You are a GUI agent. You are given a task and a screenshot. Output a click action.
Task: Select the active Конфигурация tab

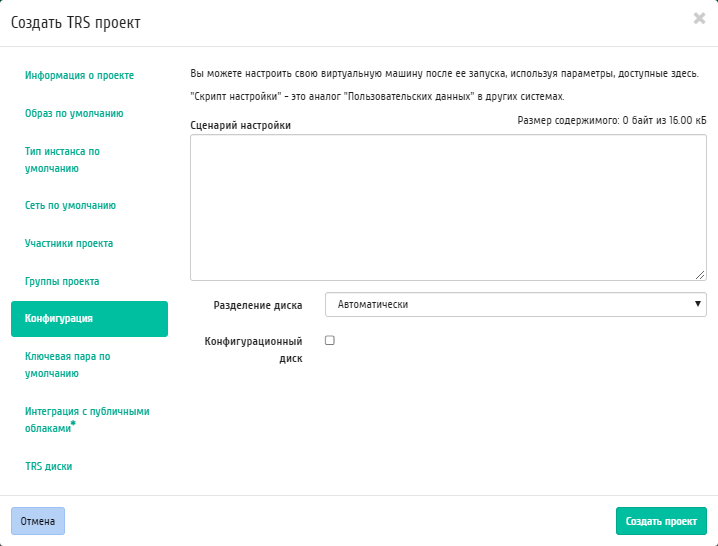click(89, 319)
